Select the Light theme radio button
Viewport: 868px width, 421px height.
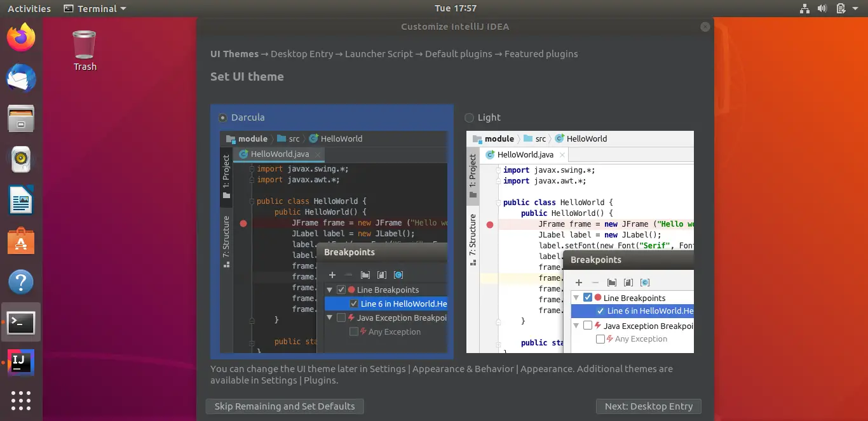(470, 117)
